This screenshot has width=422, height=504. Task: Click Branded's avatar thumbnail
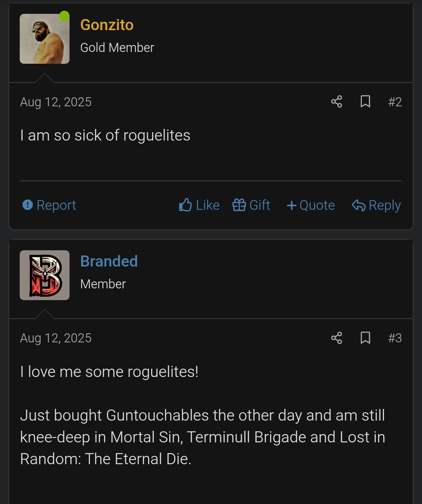[x=44, y=275]
